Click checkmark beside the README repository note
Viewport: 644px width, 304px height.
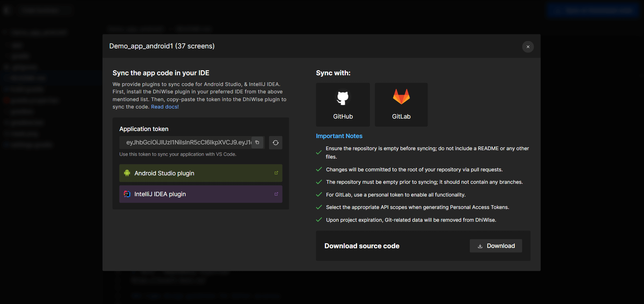click(319, 153)
